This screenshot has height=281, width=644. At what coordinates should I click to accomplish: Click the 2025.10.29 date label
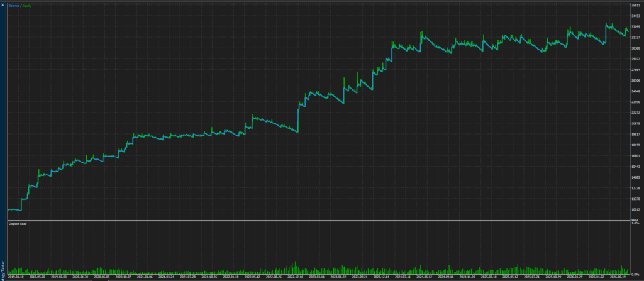pos(553,277)
